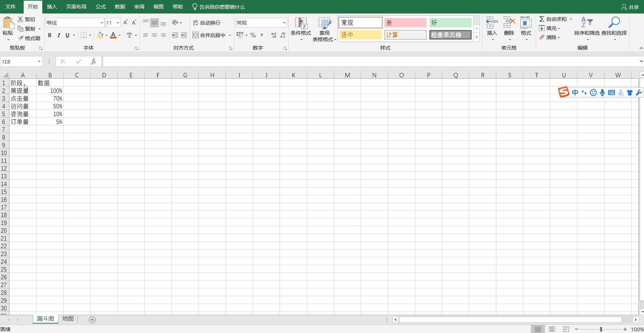Toggle italic formatting
This screenshot has height=333, width=644.
(58, 35)
